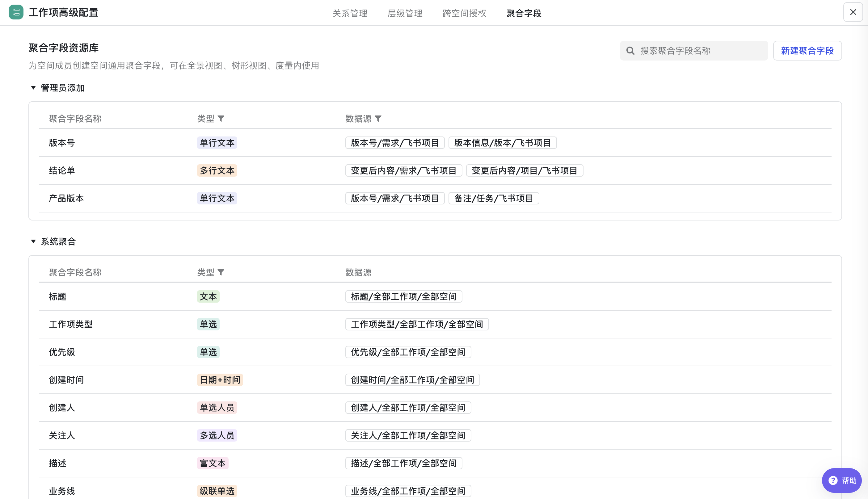The image size is (868, 499).
Task: Switch to the 层级管理 tab
Action: 405,13
